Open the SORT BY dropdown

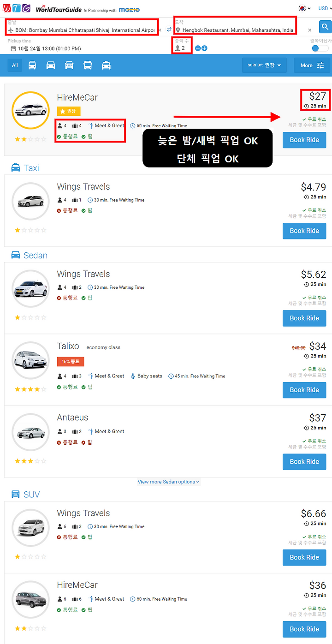point(265,66)
